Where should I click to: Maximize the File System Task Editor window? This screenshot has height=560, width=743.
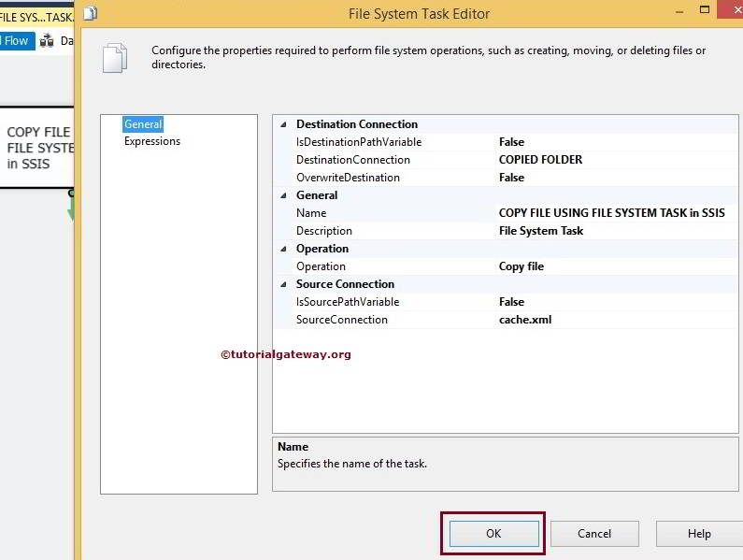(x=705, y=10)
